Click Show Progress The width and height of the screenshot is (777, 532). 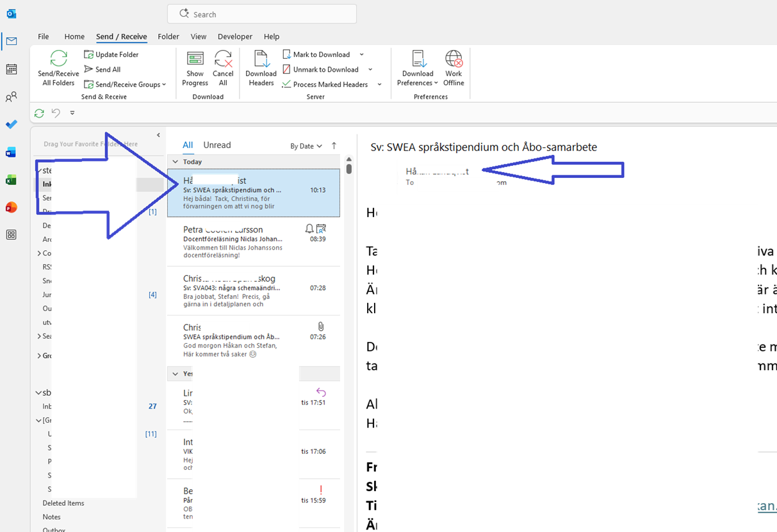(x=195, y=68)
